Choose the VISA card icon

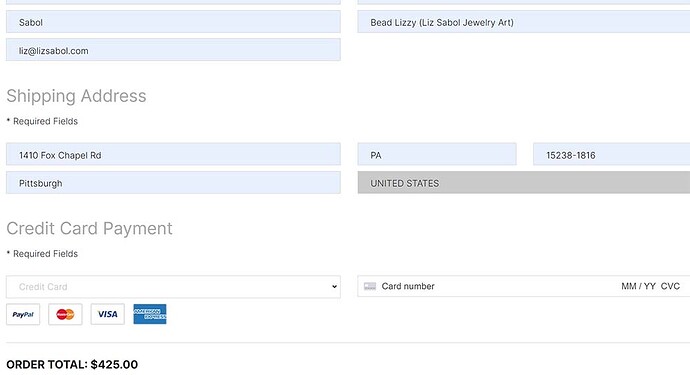click(107, 314)
